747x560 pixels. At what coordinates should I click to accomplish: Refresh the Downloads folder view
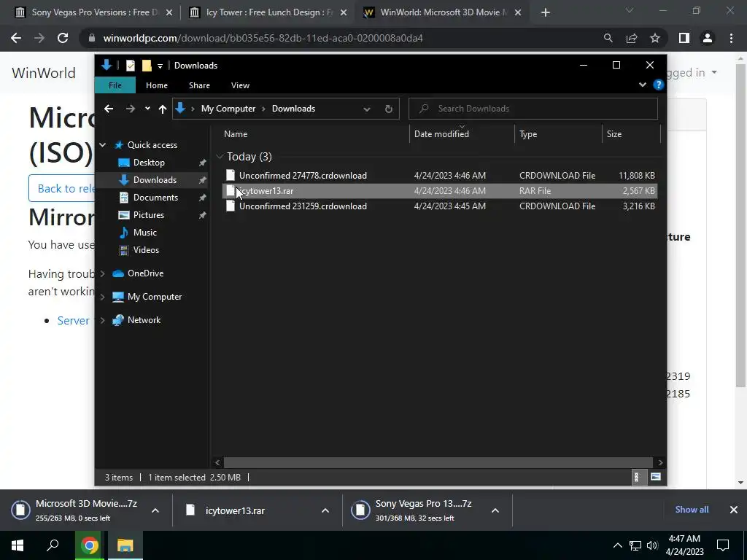[389, 109]
